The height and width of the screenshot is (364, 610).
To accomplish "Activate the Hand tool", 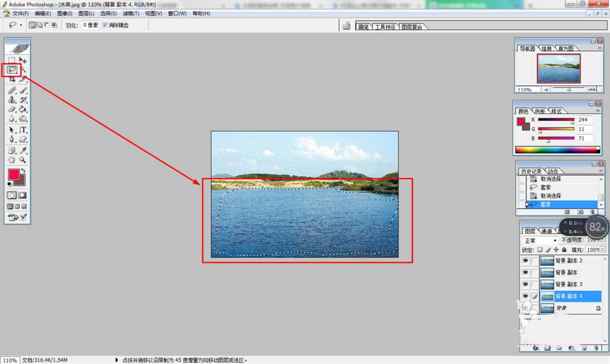I will pyautogui.click(x=12, y=160).
